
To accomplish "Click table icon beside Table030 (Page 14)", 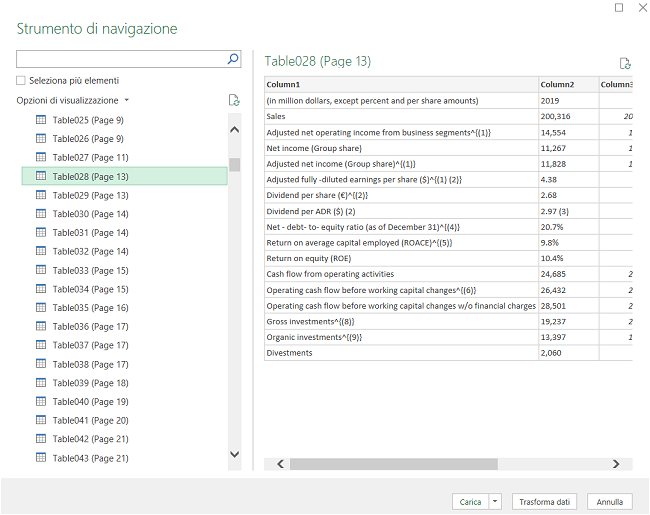I will coord(41,214).
